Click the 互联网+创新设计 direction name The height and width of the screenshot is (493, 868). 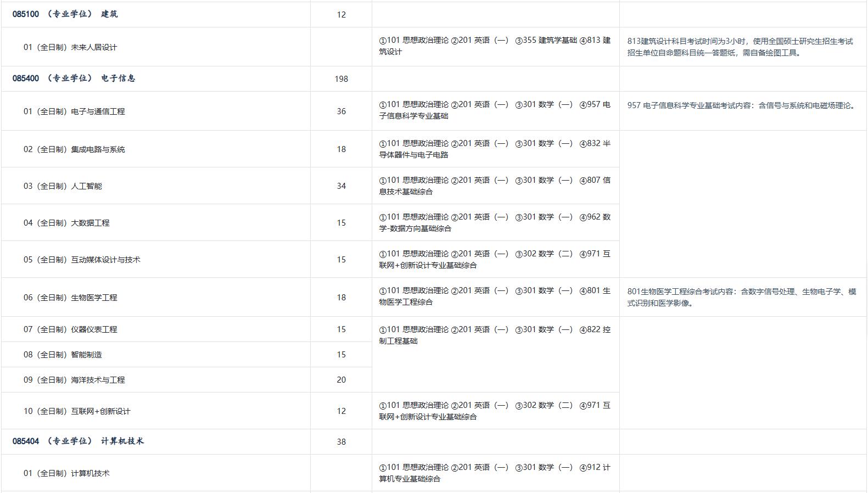[77, 411]
